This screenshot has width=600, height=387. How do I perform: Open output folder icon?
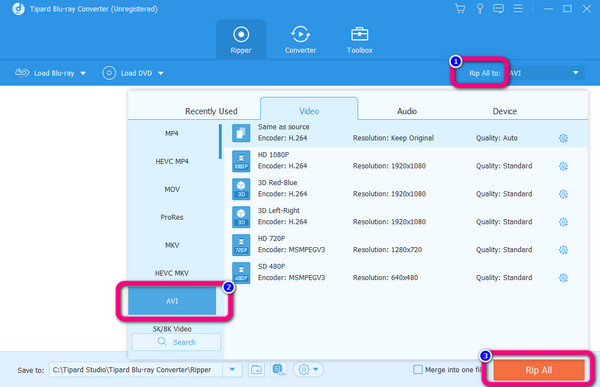[x=256, y=370]
